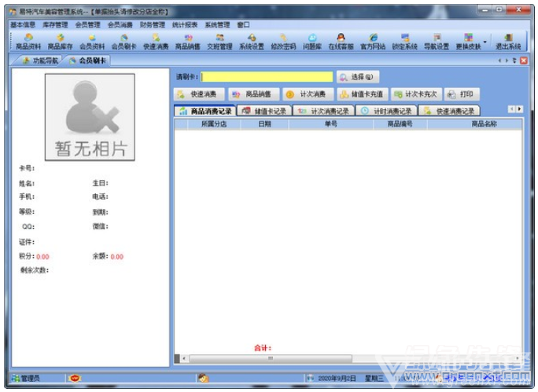Click 退出系统 toolbar icon
This screenshot has width=538, height=392.
508,42
